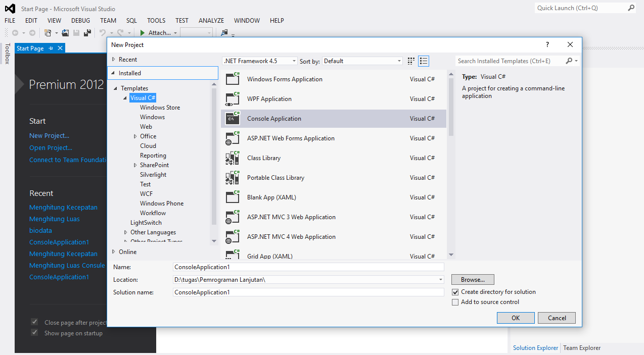Select the Windows Forms Application template icon
Image resolution: width=644 pixels, height=355 pixels.
tap(233, 78)
